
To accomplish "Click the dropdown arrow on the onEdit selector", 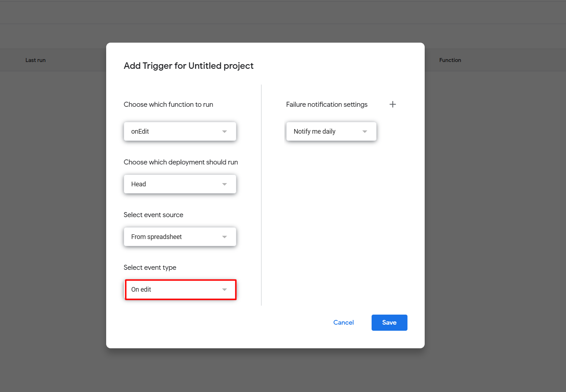I will pos(225,131).
